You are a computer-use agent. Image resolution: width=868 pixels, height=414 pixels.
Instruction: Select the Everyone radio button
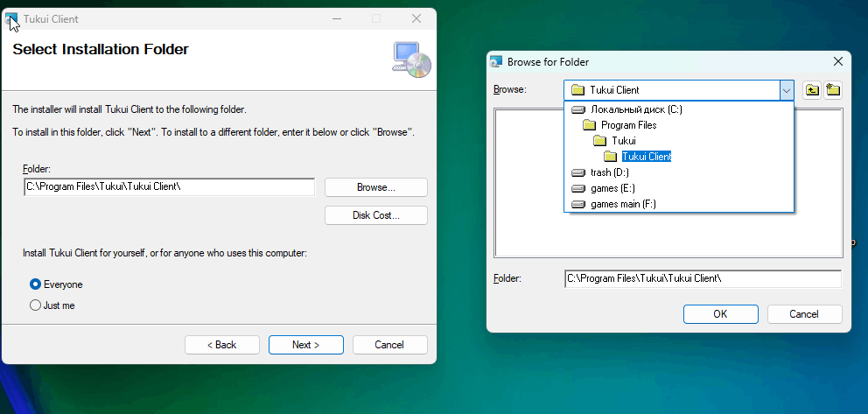(x=35, y=284)
